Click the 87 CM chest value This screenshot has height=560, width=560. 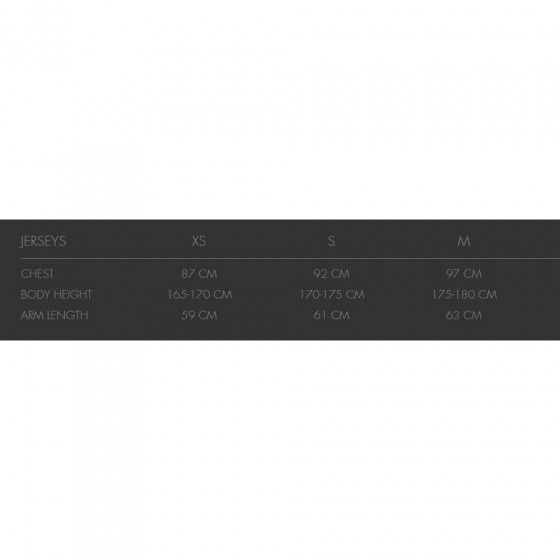199,274
